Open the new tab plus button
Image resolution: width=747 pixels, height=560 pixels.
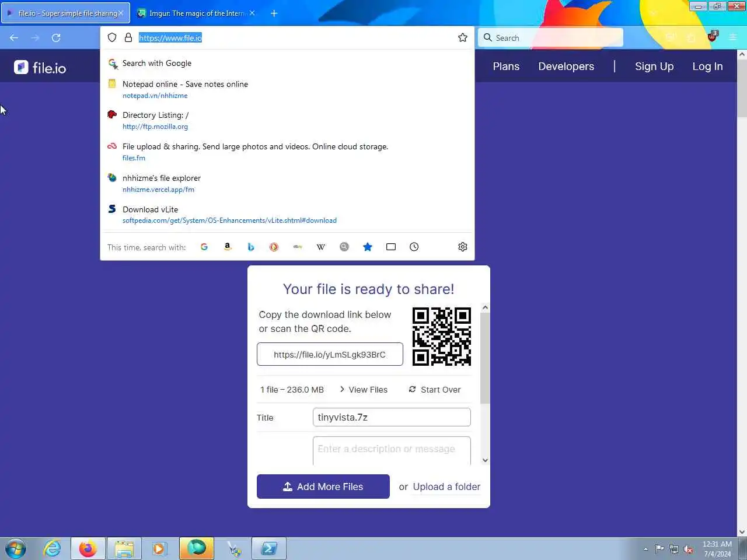pos(274,13)
